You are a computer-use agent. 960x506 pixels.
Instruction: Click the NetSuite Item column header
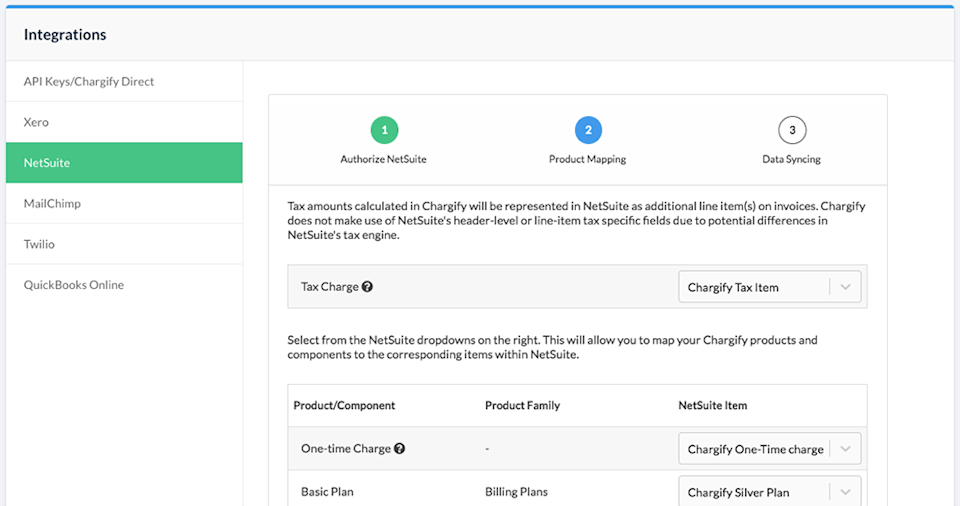[x=713, y=406]
